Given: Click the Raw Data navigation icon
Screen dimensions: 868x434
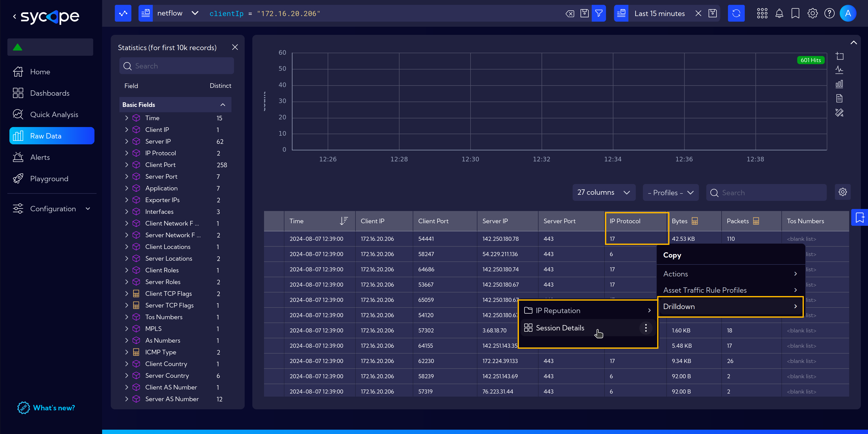Looking at the screenshot, I should [19, 136].
